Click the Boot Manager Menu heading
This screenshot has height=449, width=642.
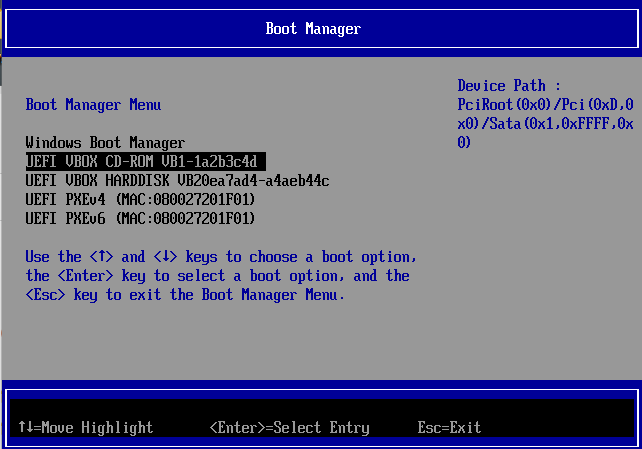pos(93,105)
